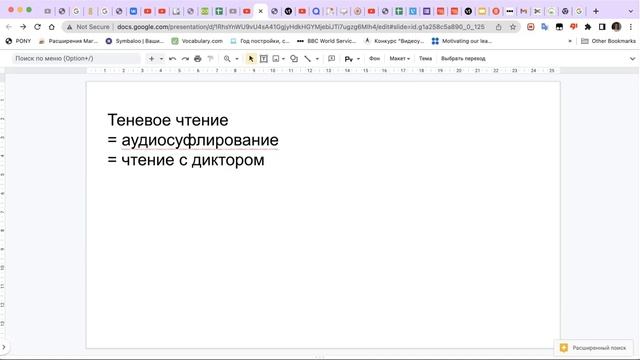Open a new browser tab
Screen dimensions: 640x360
[596, 11]
